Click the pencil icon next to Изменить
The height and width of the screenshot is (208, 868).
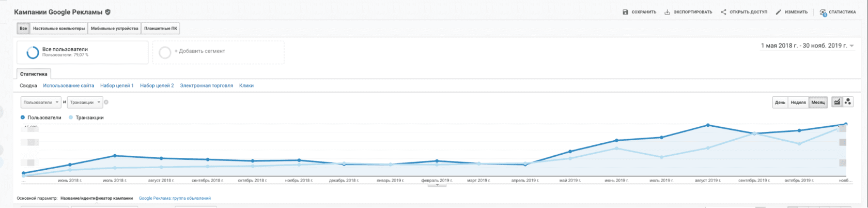tap(778, 12)
